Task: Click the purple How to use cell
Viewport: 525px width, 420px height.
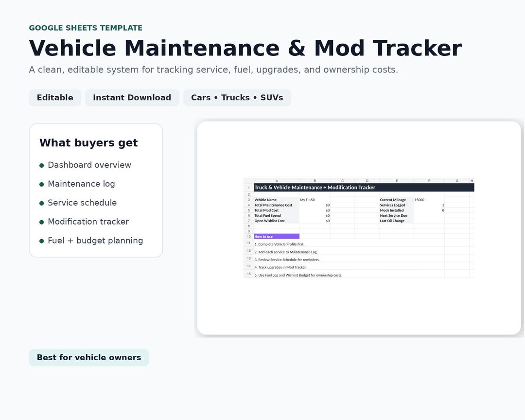Action: 277,236
